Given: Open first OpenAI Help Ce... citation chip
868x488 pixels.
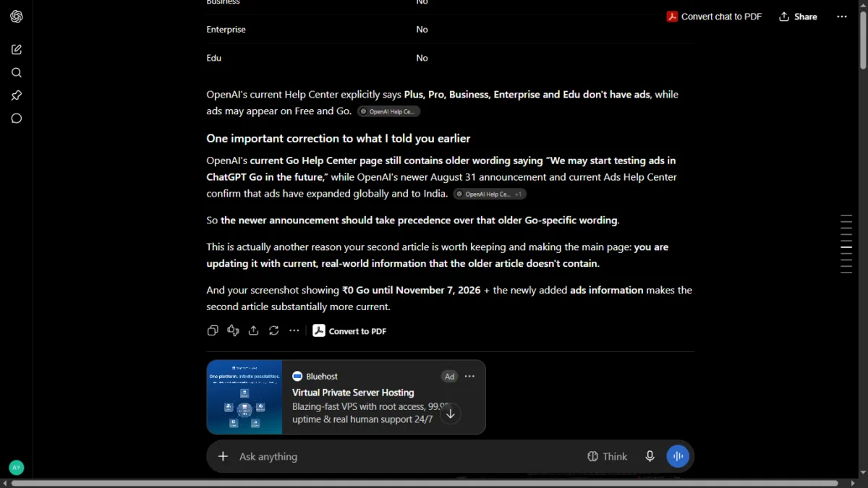Looking at the screenshot, I should click(388, 111).
